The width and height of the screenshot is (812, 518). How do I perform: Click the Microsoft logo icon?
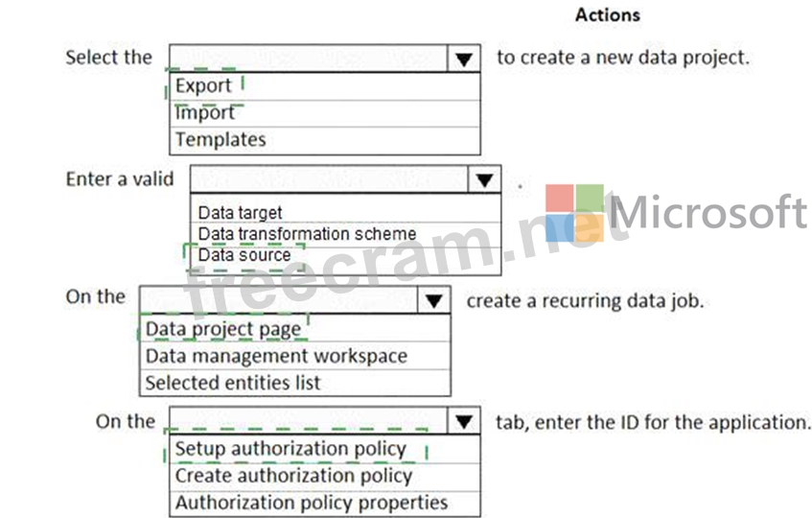(x=575, y=213)
